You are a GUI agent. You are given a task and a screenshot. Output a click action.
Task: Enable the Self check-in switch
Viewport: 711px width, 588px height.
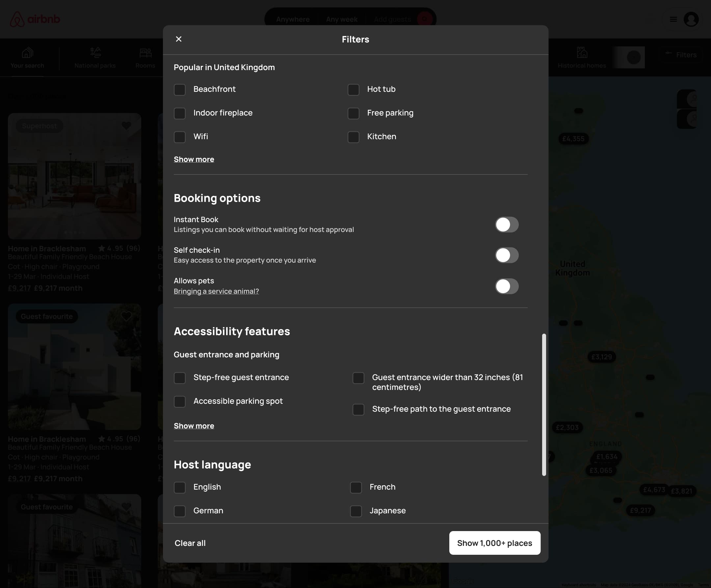tap(507, 255)
